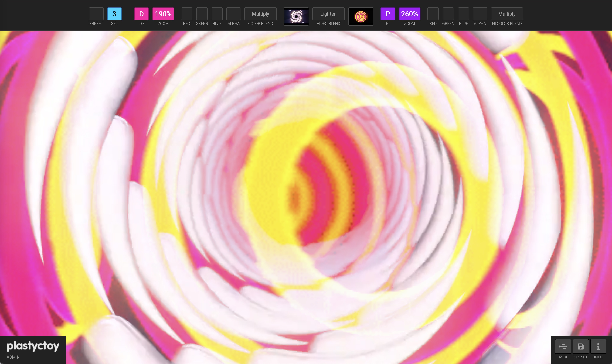Toggle the LO ALPHA channel box
The image size is (612, 364).
(x=233, y=14)
